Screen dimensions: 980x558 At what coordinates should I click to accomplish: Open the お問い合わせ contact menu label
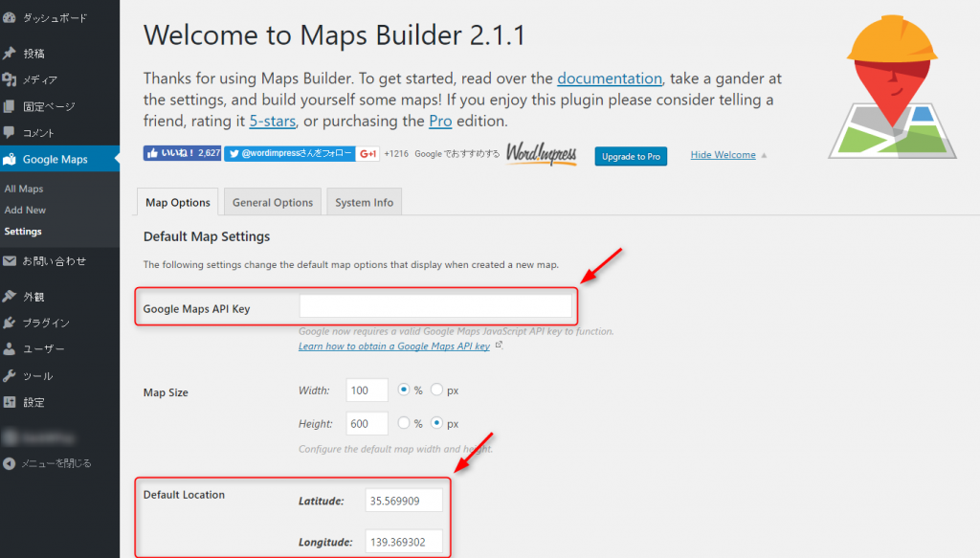[55, 261]
